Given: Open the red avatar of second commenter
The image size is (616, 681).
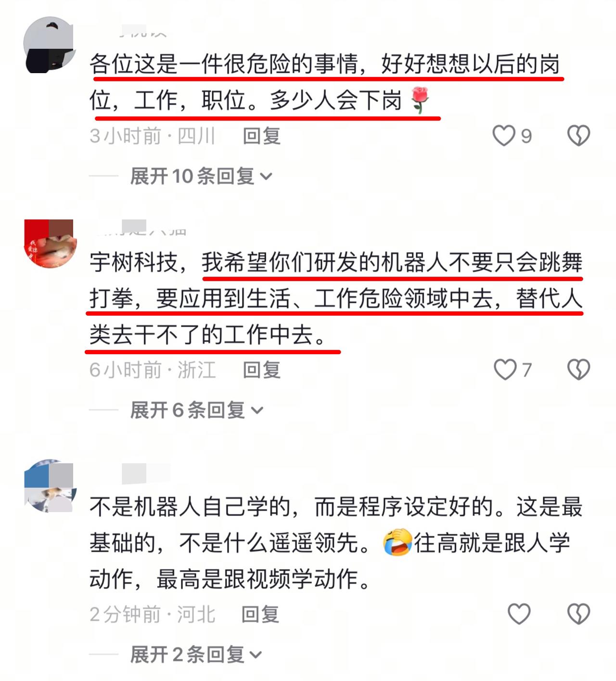Looking at the screenshot, I should [49, 244].
